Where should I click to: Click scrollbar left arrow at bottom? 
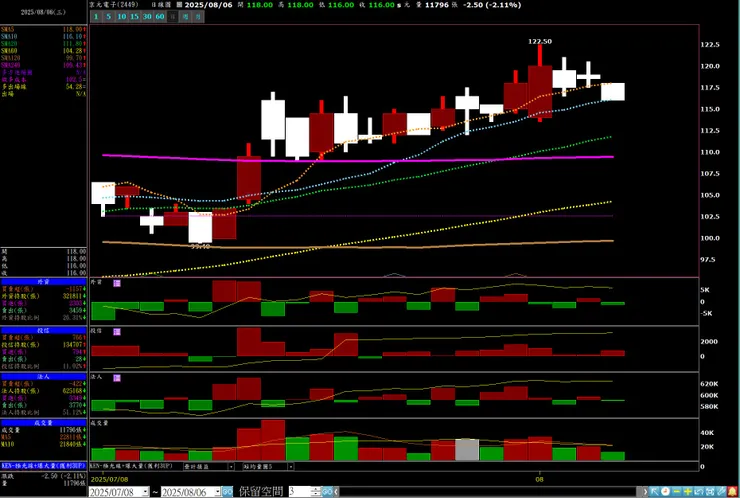click(336, 492)
